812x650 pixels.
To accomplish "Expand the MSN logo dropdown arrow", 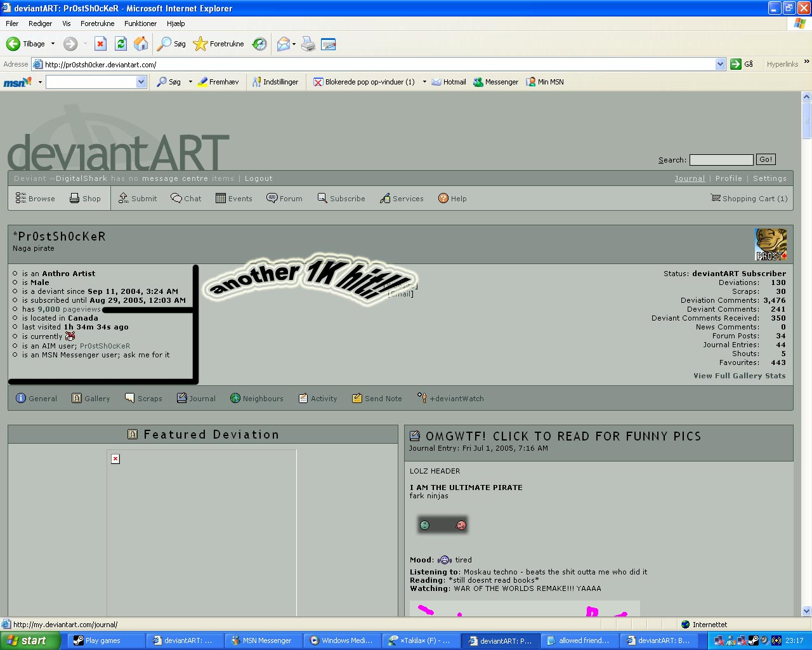I will click(40, 82).
